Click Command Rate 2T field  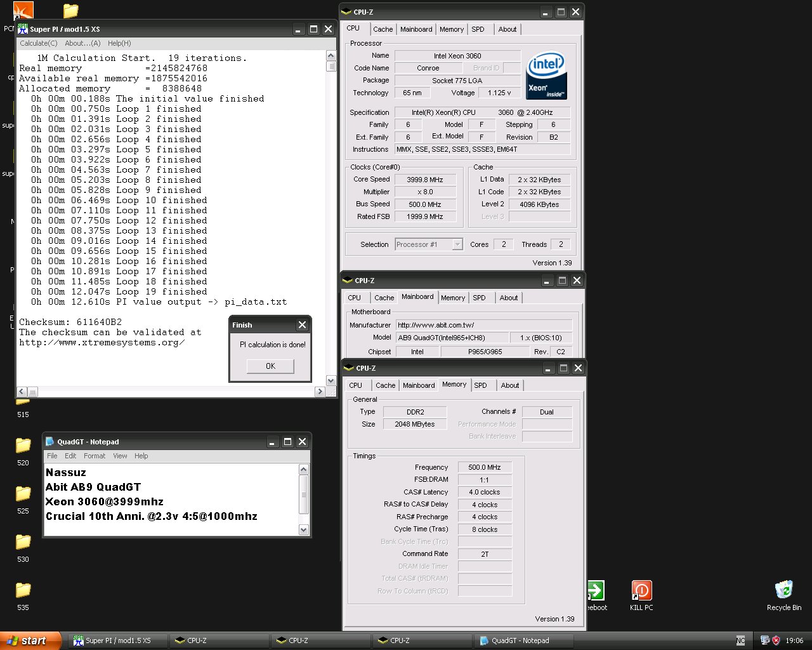(x=485, y=554)
